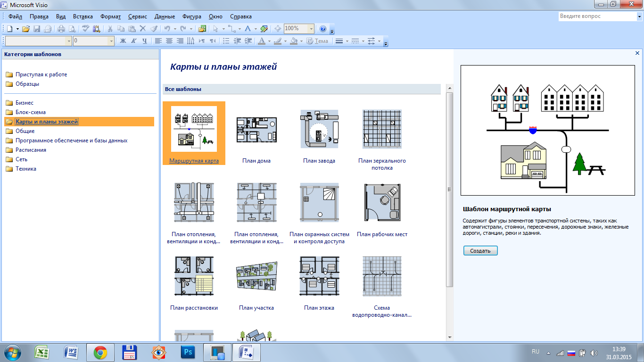Select the Format Painter brush icon
Viewport: 644px width, 362px height.
(154, 29)
